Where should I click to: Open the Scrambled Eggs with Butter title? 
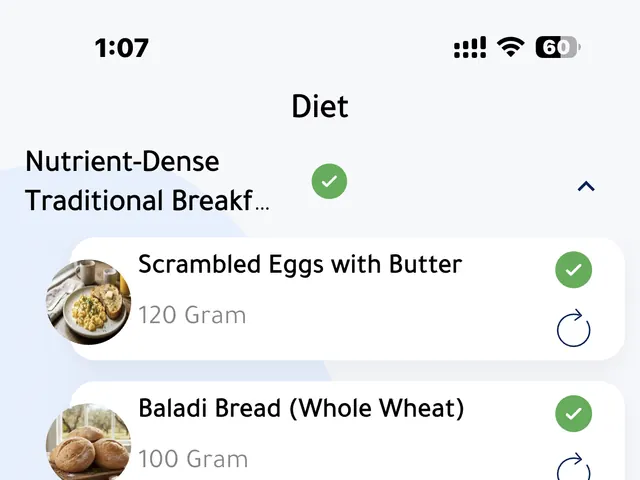click(300, 264)
